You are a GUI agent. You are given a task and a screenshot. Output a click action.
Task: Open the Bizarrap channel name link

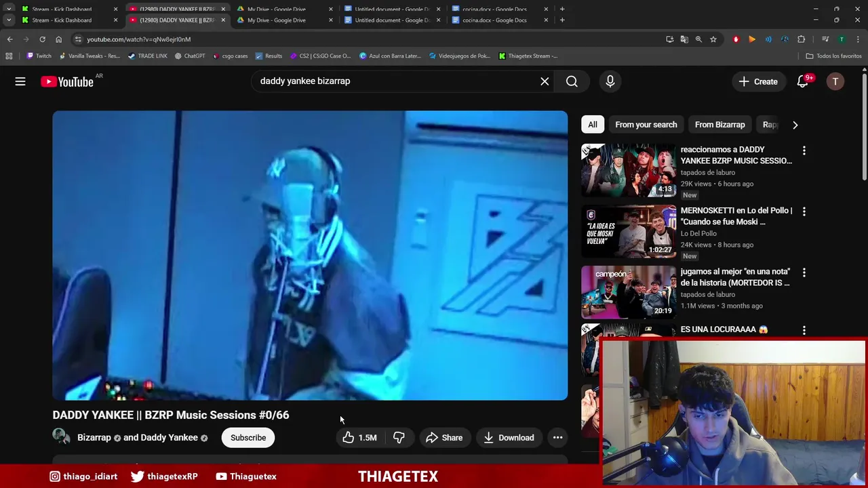pyautogui.click(x=94, y=438)
